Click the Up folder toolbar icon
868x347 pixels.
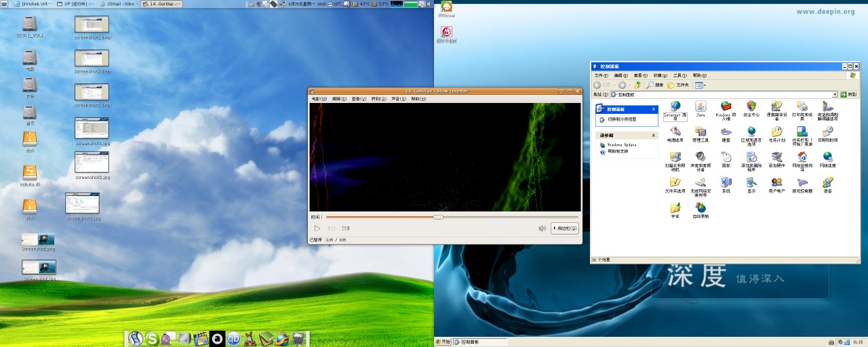point(637,85)
